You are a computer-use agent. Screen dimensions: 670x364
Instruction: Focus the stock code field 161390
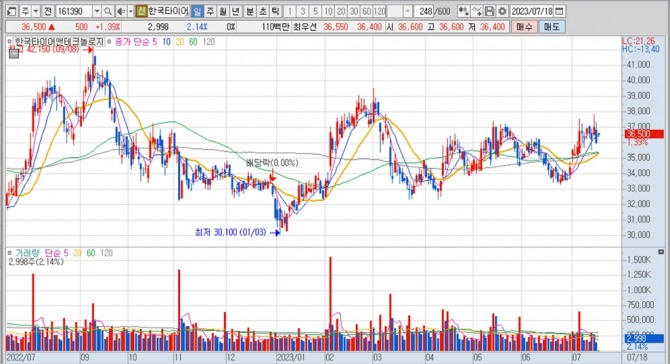click(74, 11)
